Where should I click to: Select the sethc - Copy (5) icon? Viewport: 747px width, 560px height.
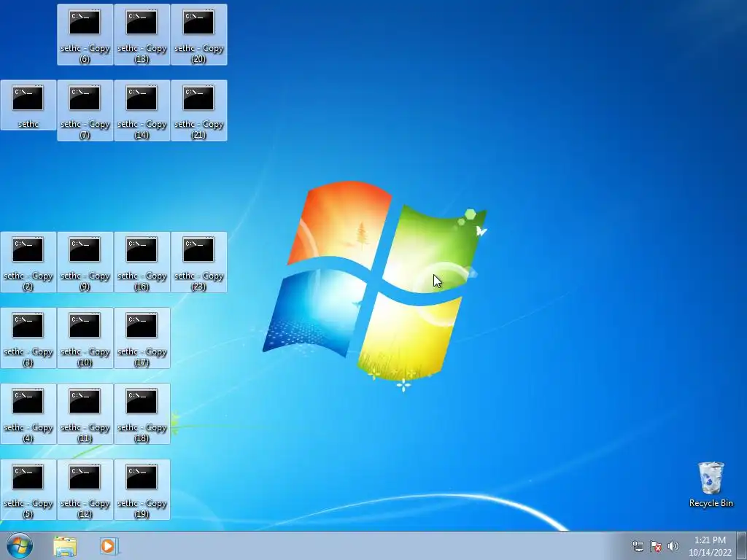pyautogui.click(x=28, y=489)
